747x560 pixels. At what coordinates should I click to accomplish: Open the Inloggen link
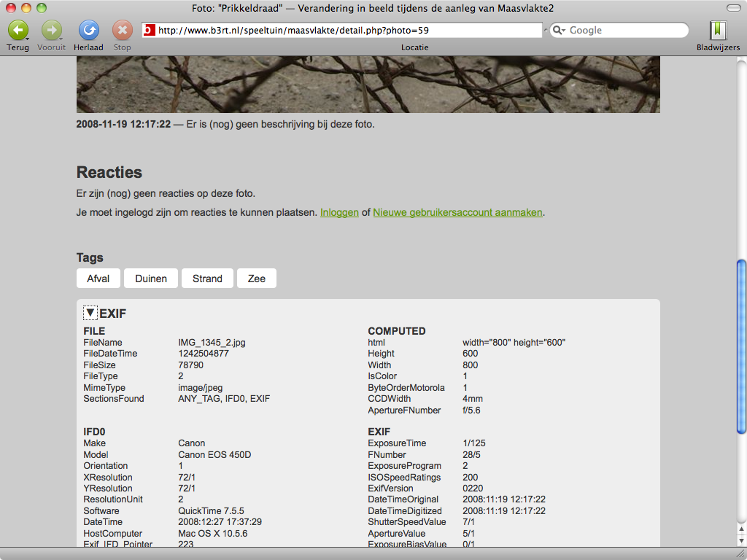(x=339, y=212)
